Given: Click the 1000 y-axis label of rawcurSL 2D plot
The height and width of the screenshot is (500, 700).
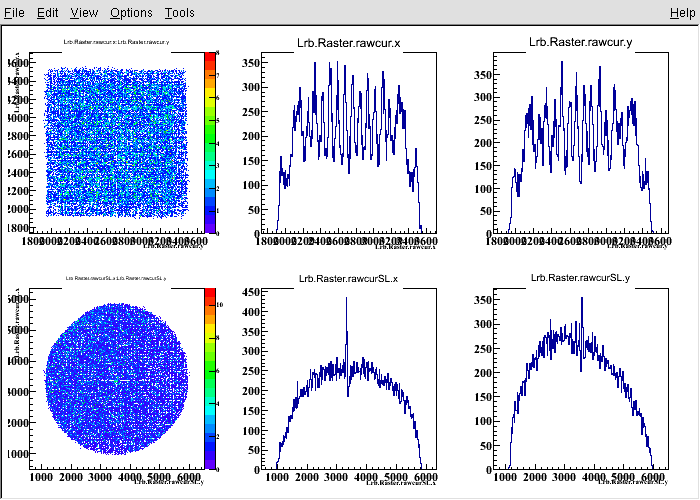Looking at the screenshot, I should (19, 454).
